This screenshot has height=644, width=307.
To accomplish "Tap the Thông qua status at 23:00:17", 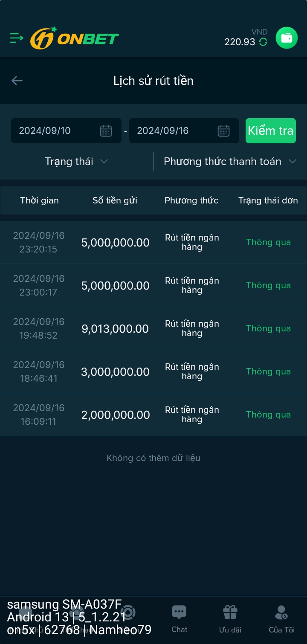I will [x=268, y=286].
